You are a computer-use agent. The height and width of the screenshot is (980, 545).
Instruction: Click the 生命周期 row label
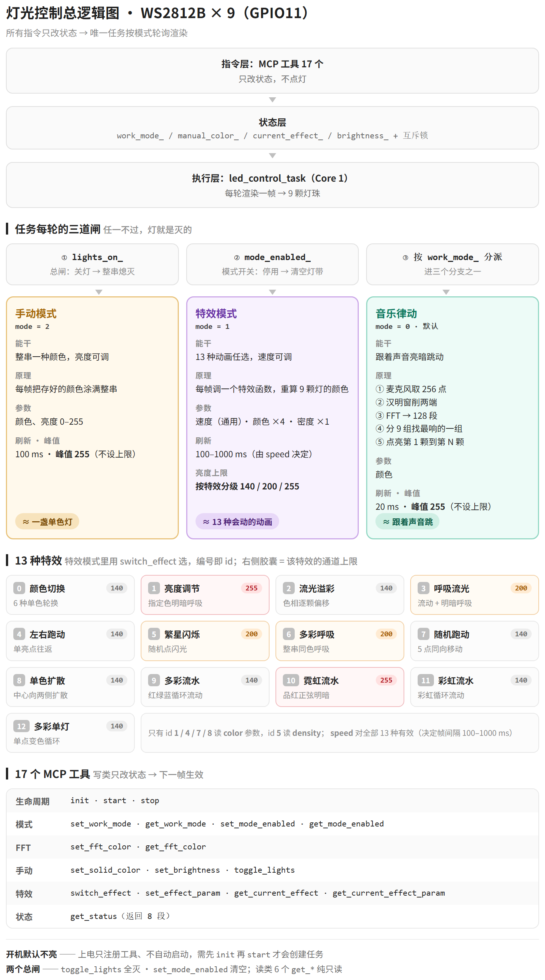point(32,801)
